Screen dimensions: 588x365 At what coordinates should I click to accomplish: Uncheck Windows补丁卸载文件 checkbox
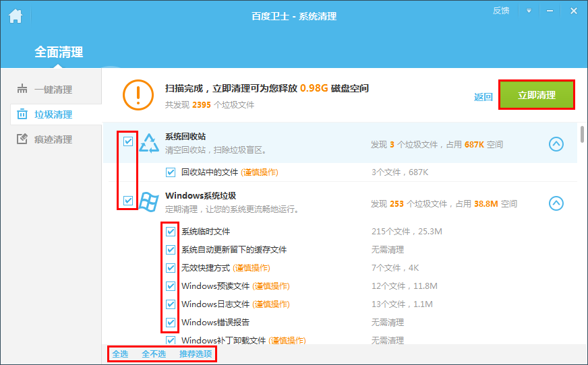click(171, 340)
